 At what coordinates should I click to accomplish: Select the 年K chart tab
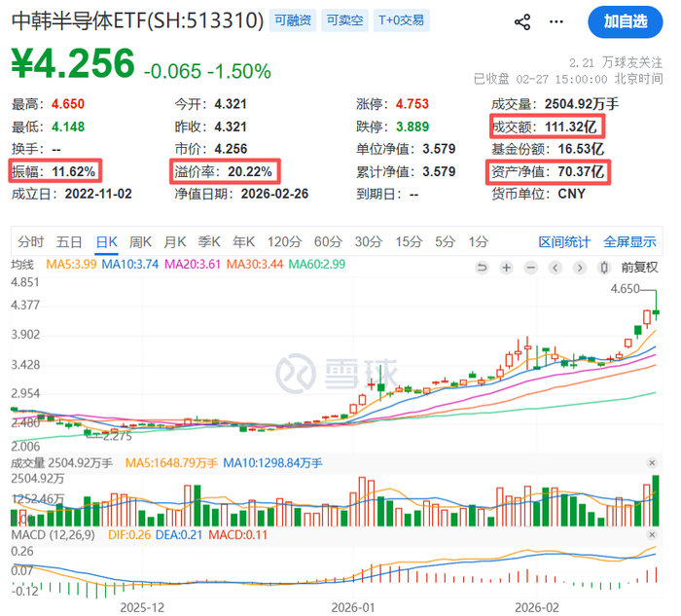coord(243,241)
